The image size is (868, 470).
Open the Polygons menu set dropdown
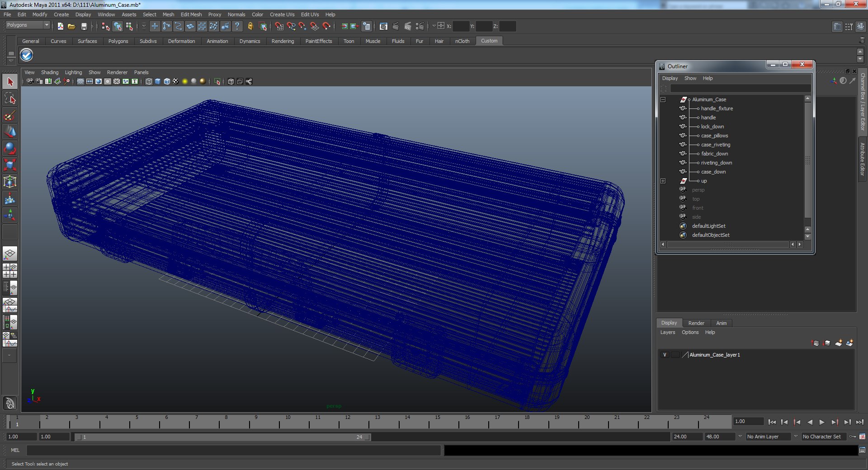pyautogui.click(x=27, y=25)
